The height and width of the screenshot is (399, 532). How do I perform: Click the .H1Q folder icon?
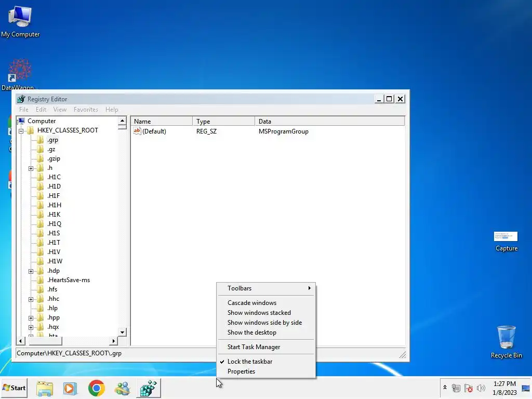pyautogui.click(x=41, y=223)
